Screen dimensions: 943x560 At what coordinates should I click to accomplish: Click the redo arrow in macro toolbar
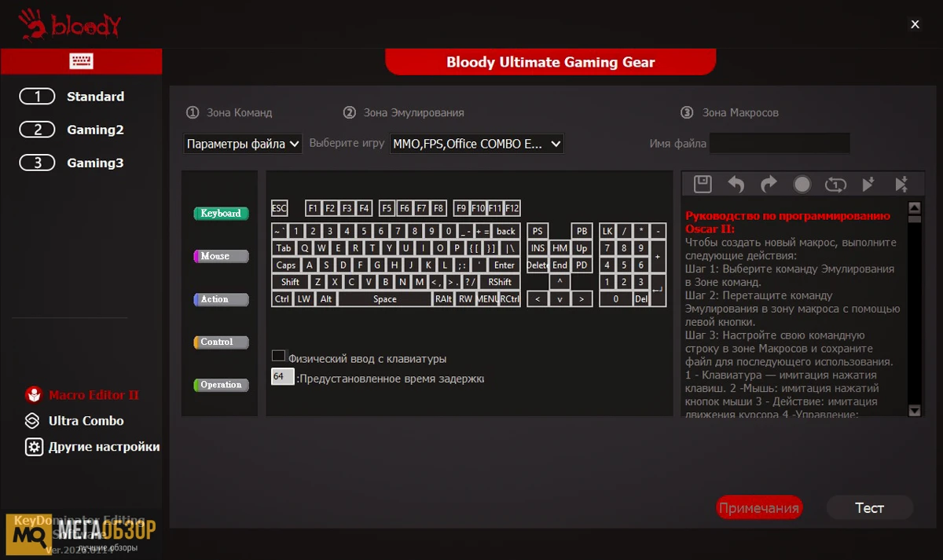(x=769, y=184)
